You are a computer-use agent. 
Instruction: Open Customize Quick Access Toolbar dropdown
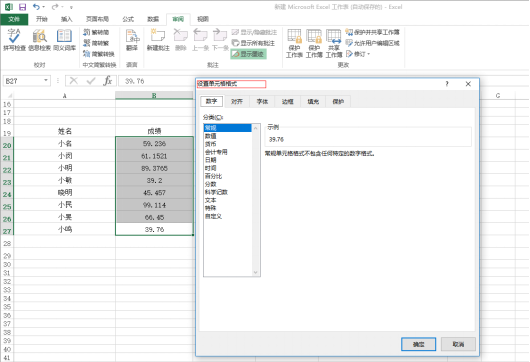[71, 7]
